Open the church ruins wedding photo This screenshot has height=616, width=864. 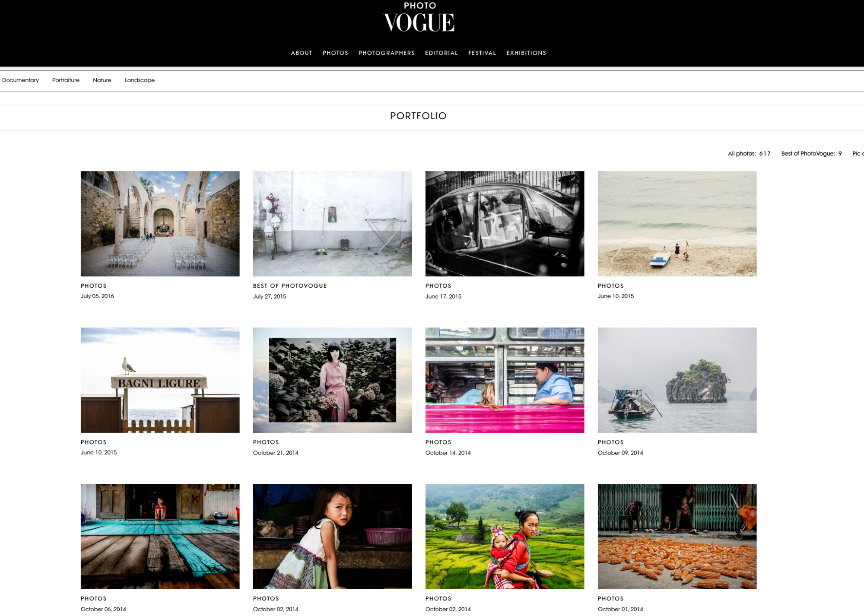(160, 224)
